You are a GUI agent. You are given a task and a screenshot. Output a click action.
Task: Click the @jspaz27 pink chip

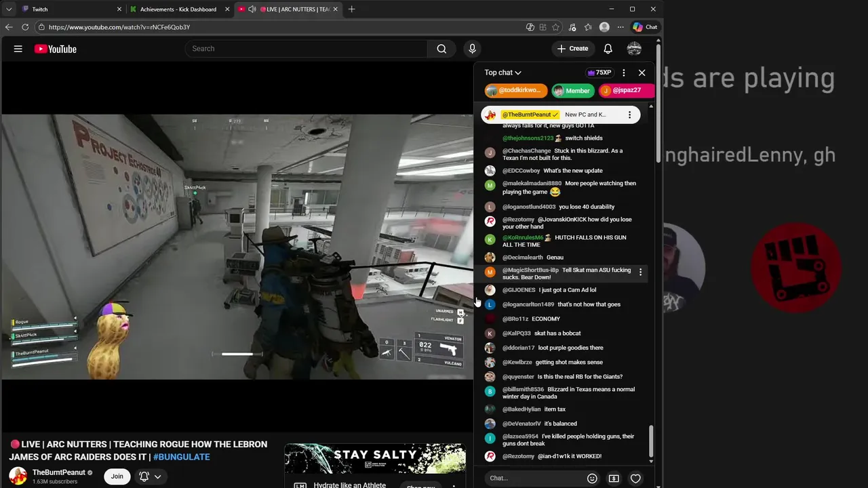click(627, 91)
